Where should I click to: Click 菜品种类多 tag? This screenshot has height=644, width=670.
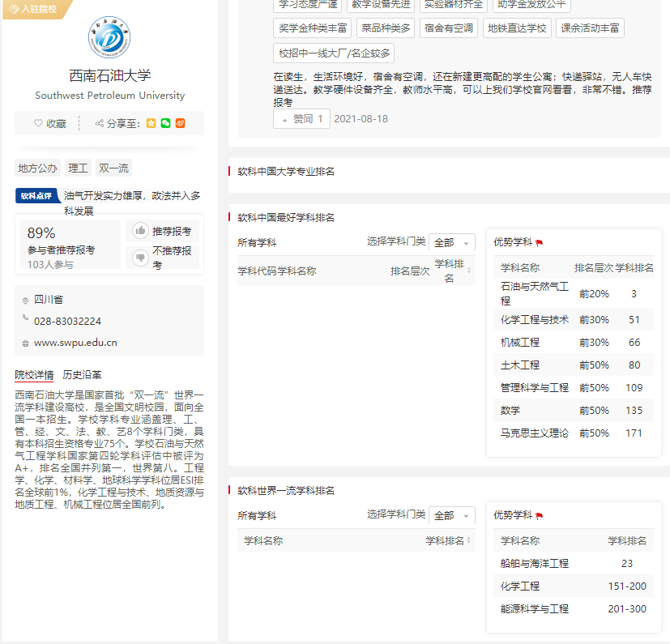click(386, 28)
